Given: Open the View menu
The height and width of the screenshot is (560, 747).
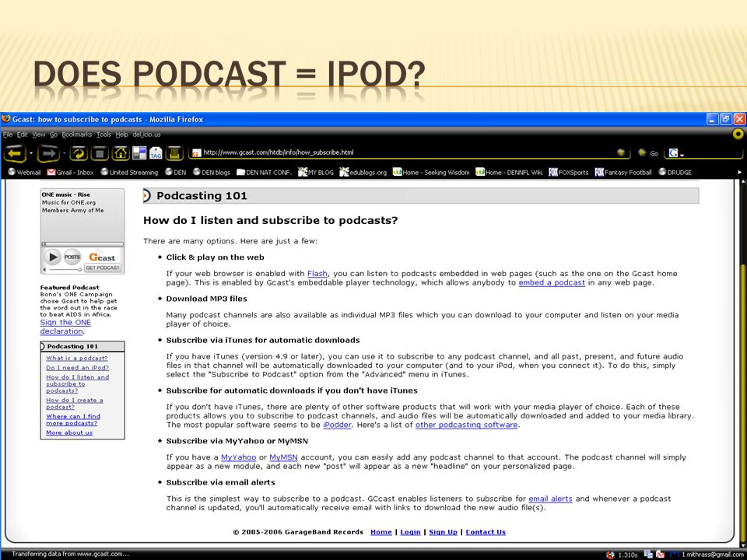Looking at the screenshot, I should pyautogui.click(x=39, y=135).
